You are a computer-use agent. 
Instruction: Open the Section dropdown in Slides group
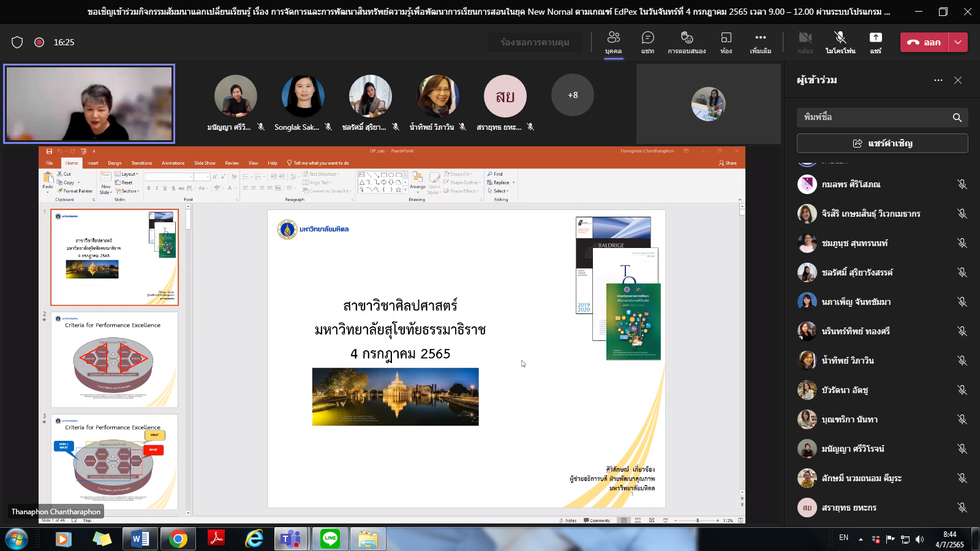pos(127,191)
